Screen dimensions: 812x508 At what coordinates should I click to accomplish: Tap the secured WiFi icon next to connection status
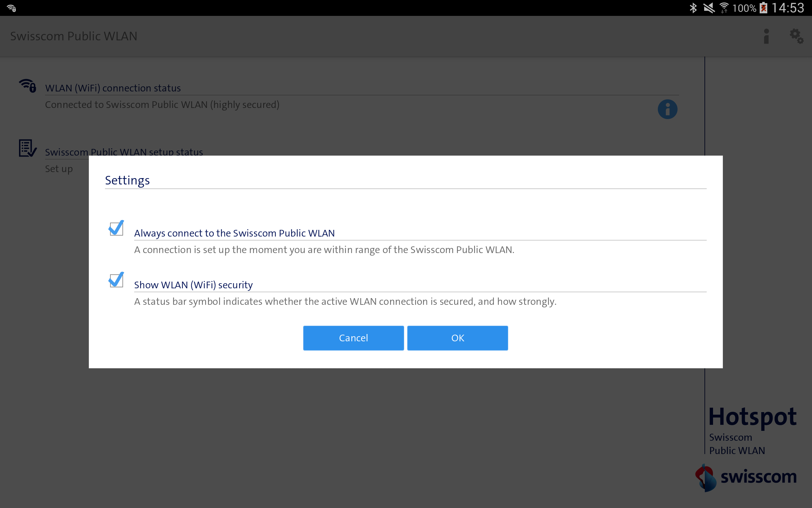click(28, 86)
